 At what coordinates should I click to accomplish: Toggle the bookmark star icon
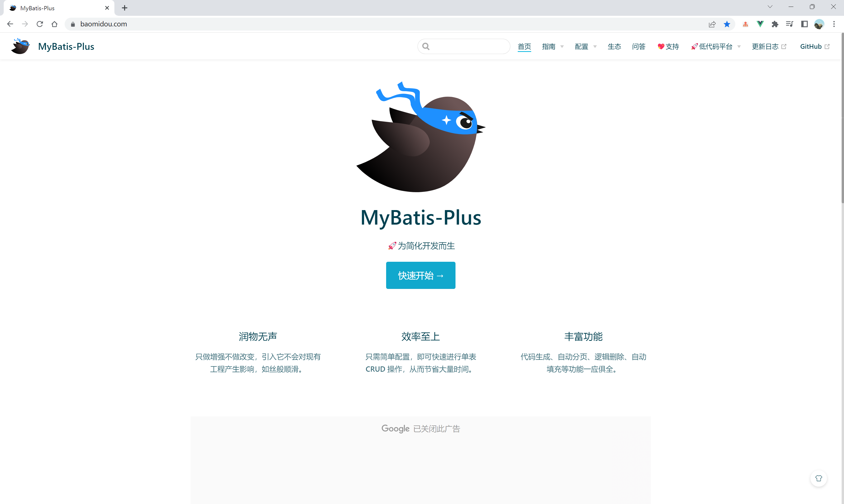(727, 24)
